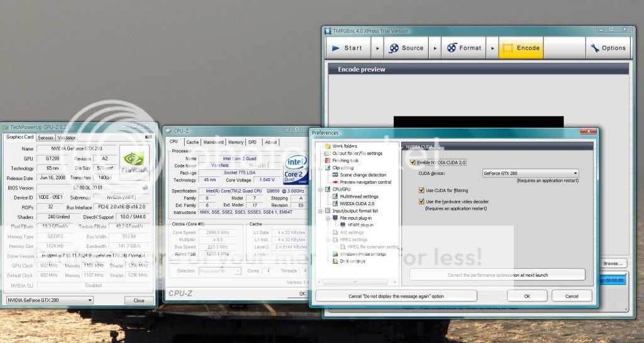Click GPU-Z Name field NVIDIA GeForce GTX 280
This screenshot has width=644, height=343.
point(76,149)
